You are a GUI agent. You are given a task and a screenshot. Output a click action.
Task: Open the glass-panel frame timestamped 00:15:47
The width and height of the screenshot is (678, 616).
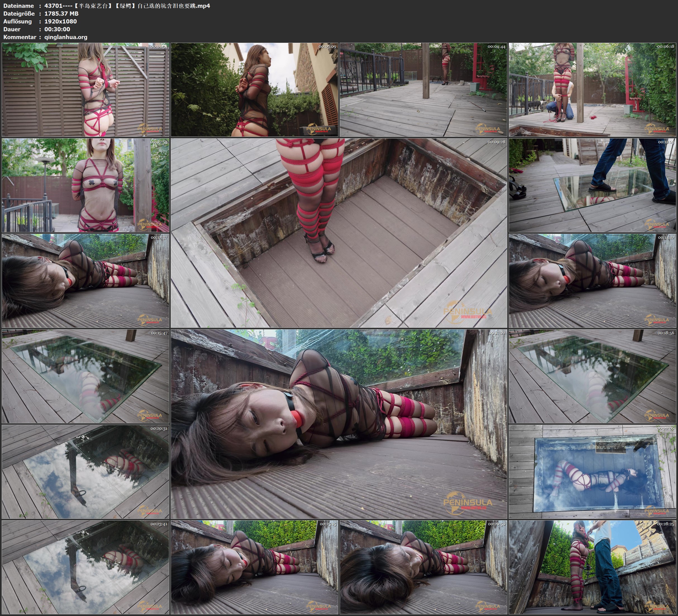(x=85, y=376)
